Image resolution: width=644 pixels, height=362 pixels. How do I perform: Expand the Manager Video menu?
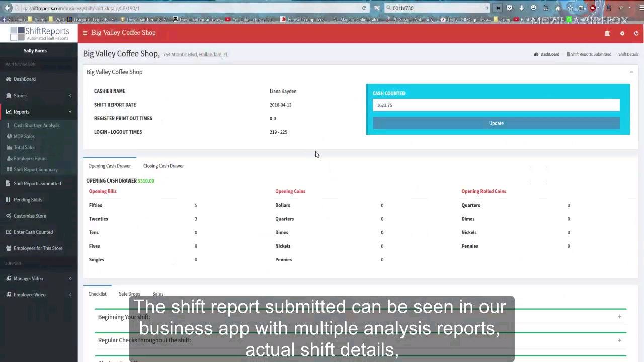click(39, 279)
